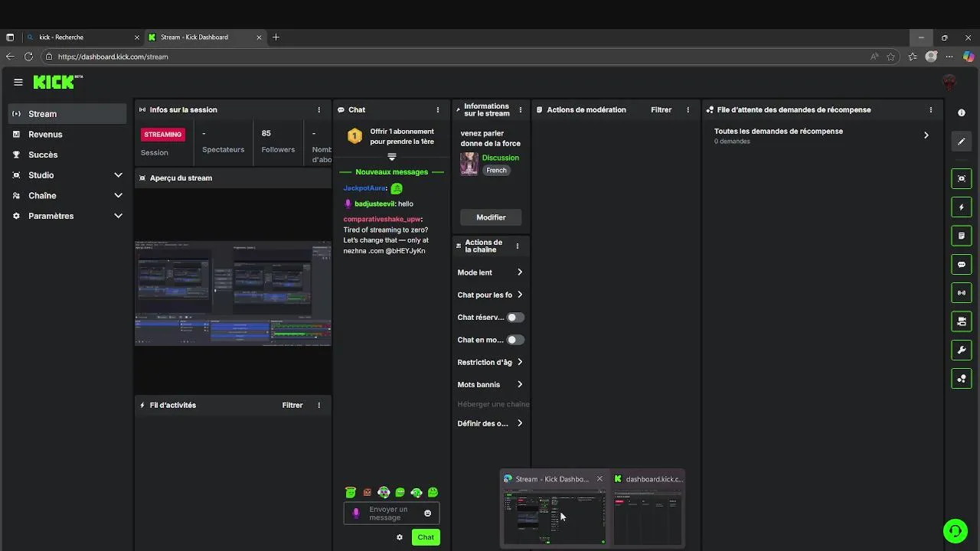Image resolution: width=980 pixels, height=551 pixels.
Task: Close the Stream - Kick Dashbo... taskbar preview
Action: click(599, 479)
